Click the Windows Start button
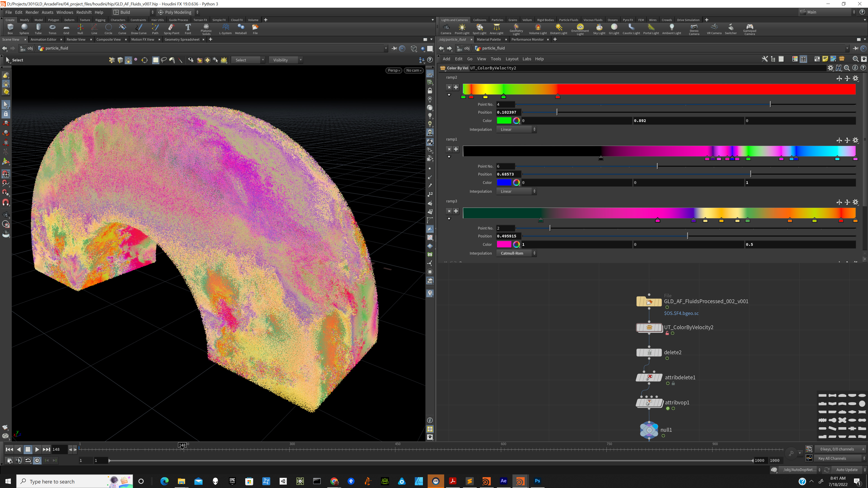 [x=8, y=481]
